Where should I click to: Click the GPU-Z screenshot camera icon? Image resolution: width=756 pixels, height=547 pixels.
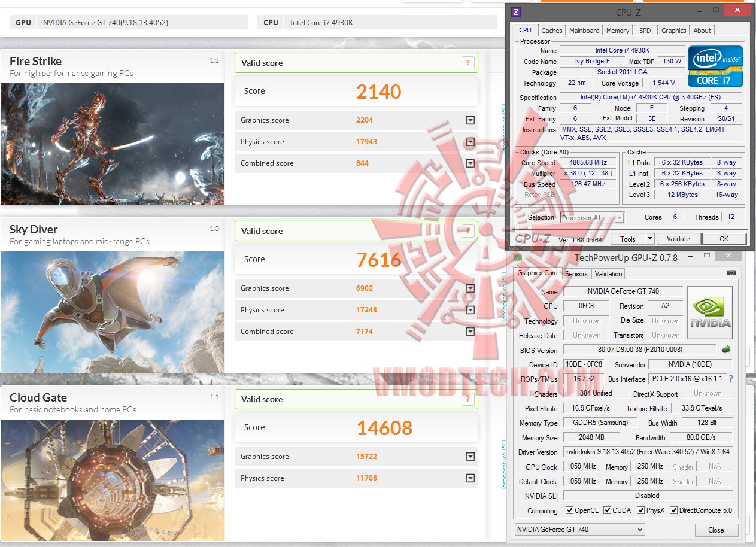point(731,273)
